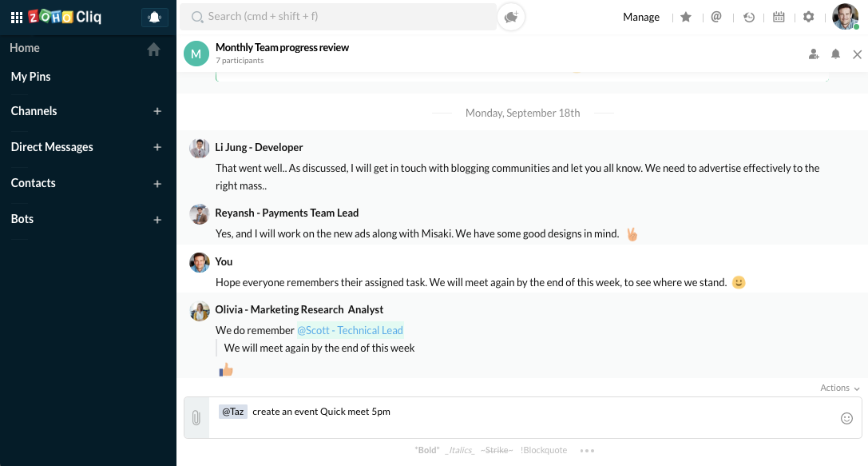The height and width of the screenshot is (466, 868).
Task: Toggle chat notification bell in header
Action: [835, 54]
